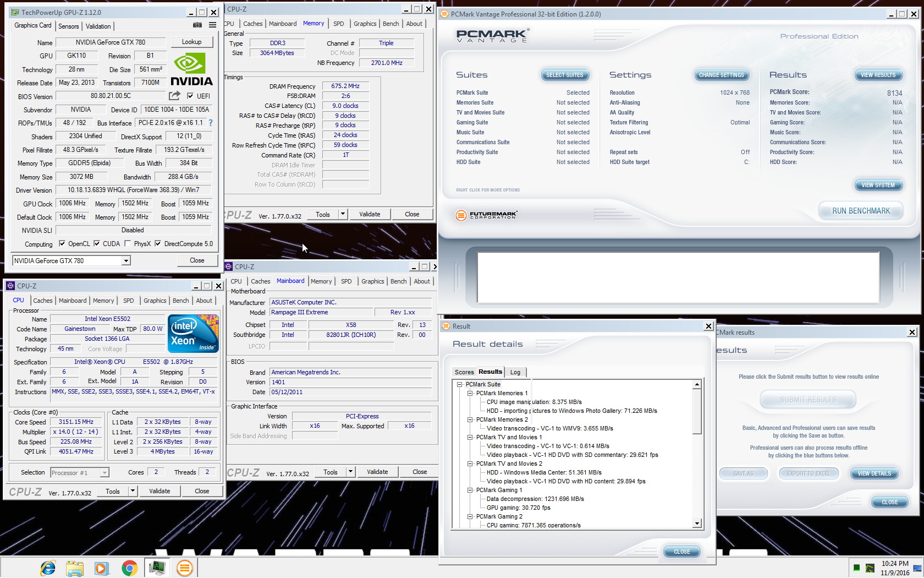
Task: Collapse the PCMark Memories 1 node
Action: click(470, 393)
